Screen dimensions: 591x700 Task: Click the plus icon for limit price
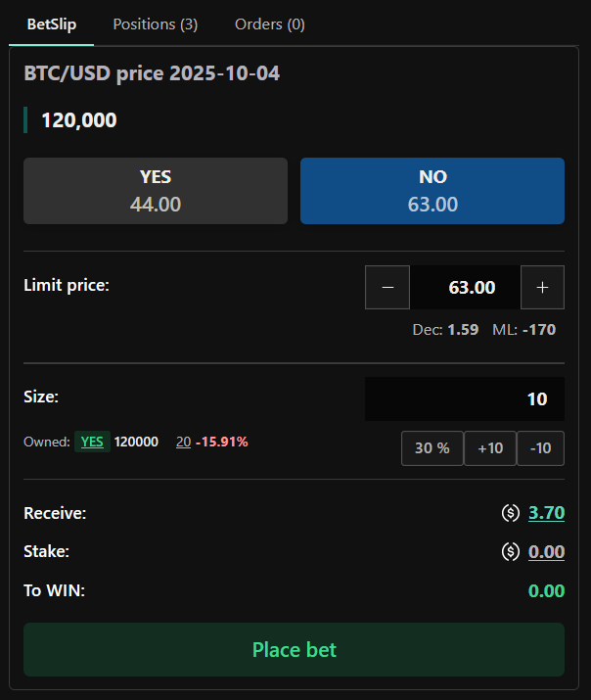tap(543, 288)
